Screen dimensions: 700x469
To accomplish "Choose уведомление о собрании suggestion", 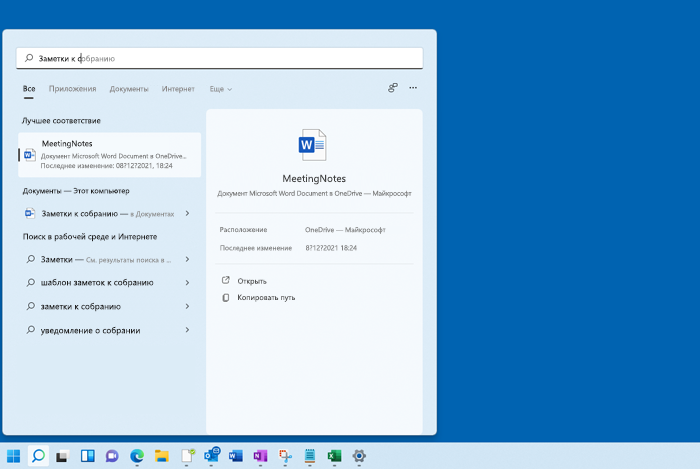I will click(109, 330).
